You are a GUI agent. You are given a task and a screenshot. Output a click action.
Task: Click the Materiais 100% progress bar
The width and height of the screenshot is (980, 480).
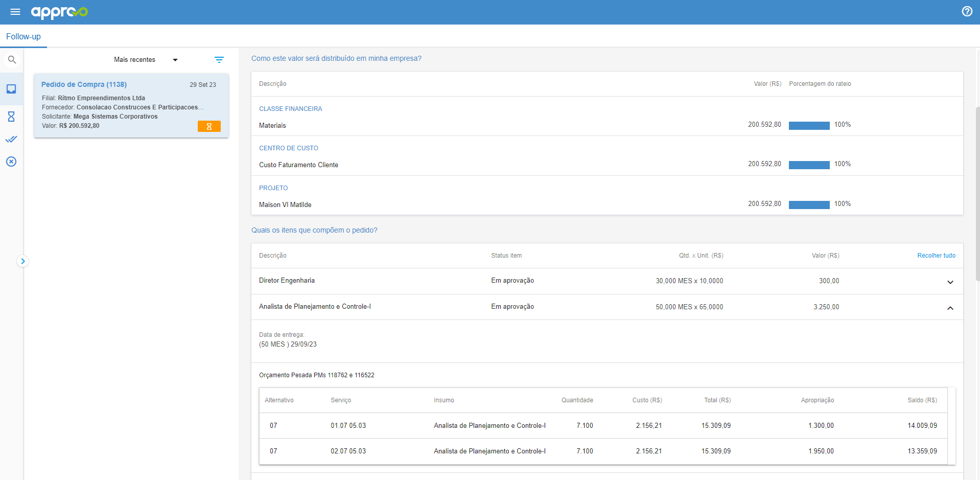tap(809, 126)
